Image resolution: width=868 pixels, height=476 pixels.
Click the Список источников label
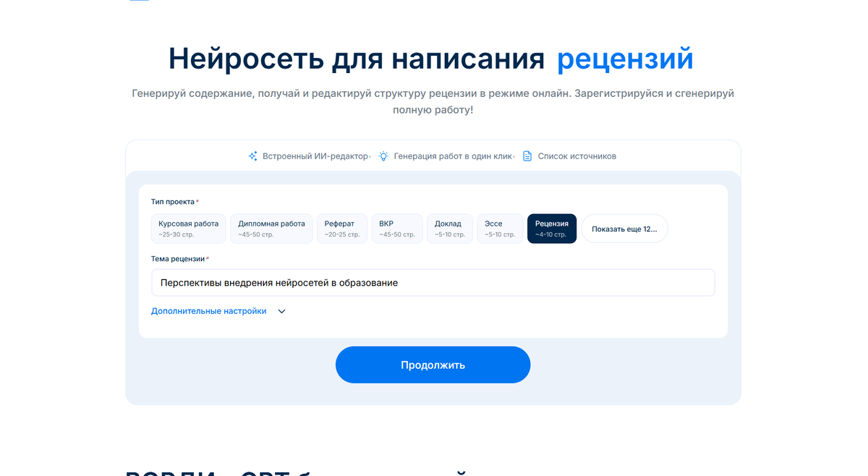tap(577, 156)
